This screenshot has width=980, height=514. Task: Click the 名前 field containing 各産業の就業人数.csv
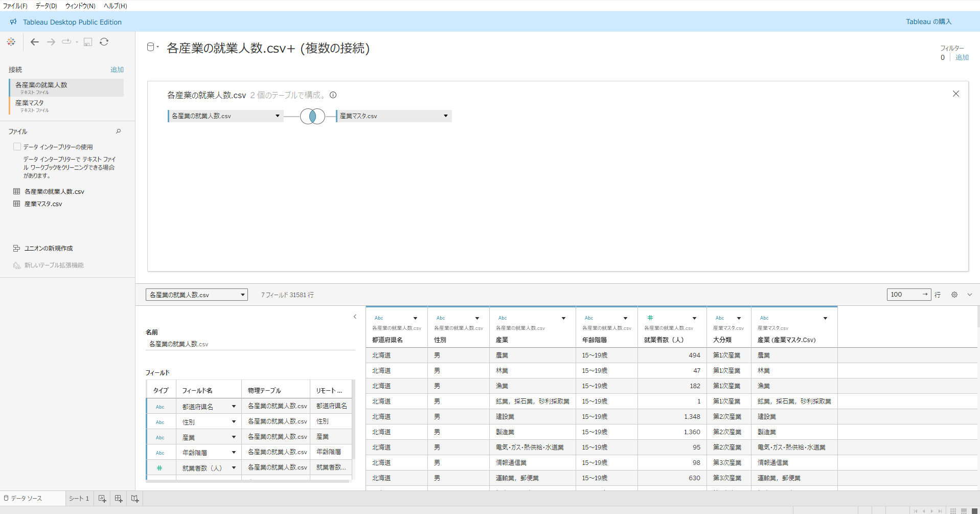[250, 344]
